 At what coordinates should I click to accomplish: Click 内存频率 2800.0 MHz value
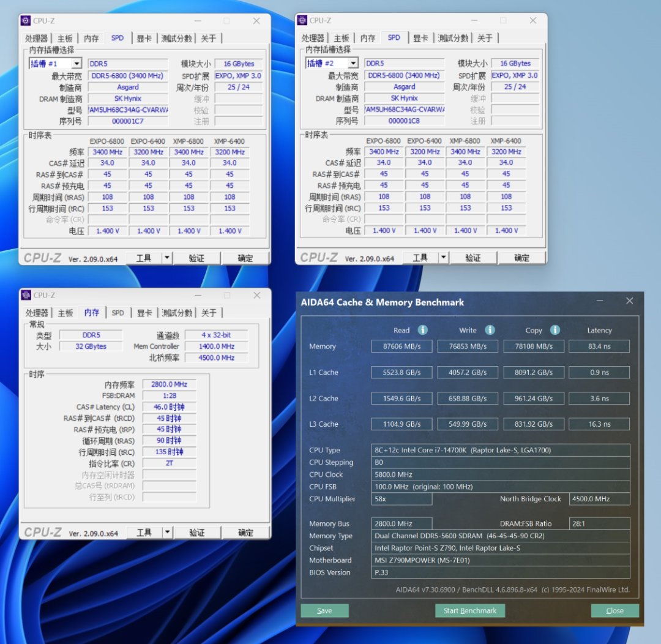[169, 384]
